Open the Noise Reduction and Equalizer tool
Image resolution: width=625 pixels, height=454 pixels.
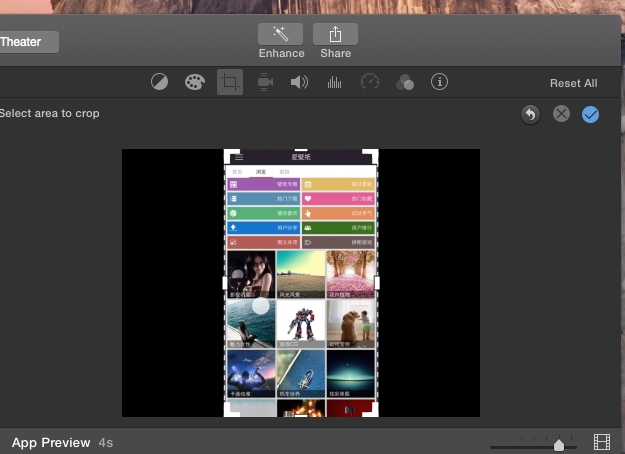pos(334,82)
